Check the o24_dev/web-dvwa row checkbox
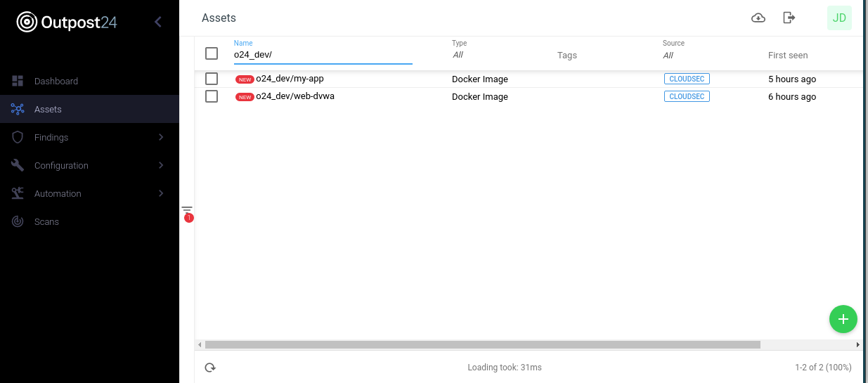 [x=212, y=96]
